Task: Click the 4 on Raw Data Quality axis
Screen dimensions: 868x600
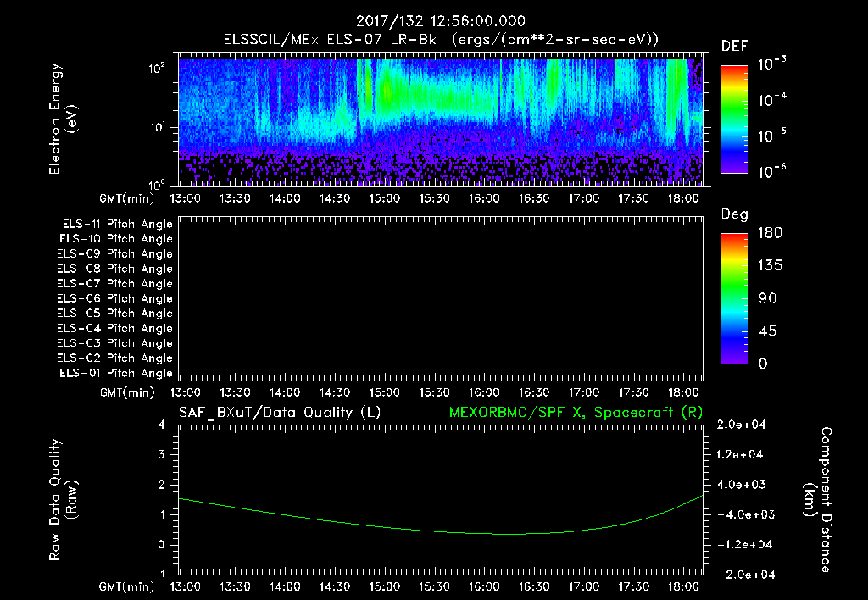Action: [x=161, y=425]
